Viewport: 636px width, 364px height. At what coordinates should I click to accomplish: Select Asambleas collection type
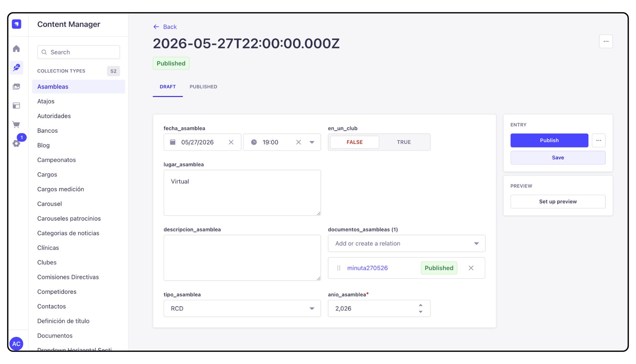click(79, 87)
